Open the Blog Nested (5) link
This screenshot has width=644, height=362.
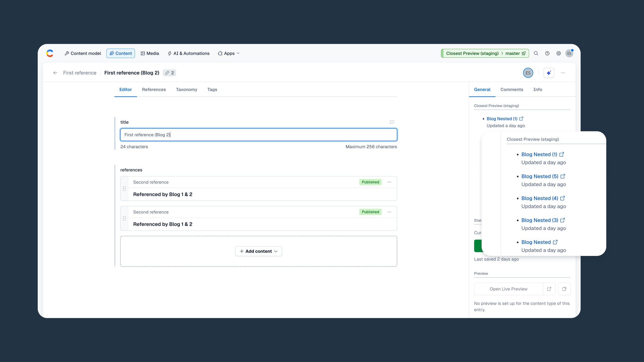[540, 176]
